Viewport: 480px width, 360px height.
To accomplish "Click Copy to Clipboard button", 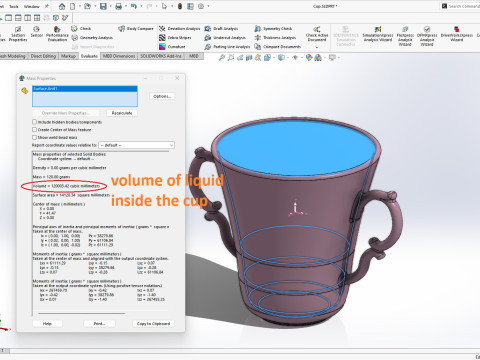I will [153, 324].
